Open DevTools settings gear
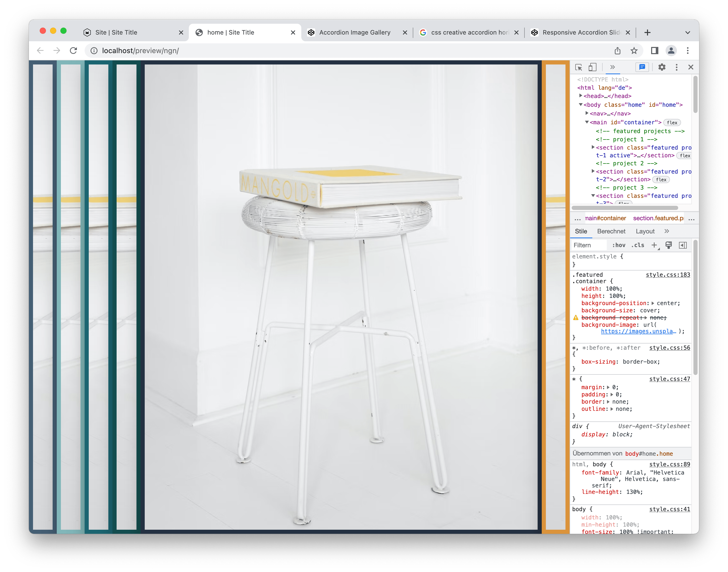Screen dimensions: 728x572 [662, 67]
